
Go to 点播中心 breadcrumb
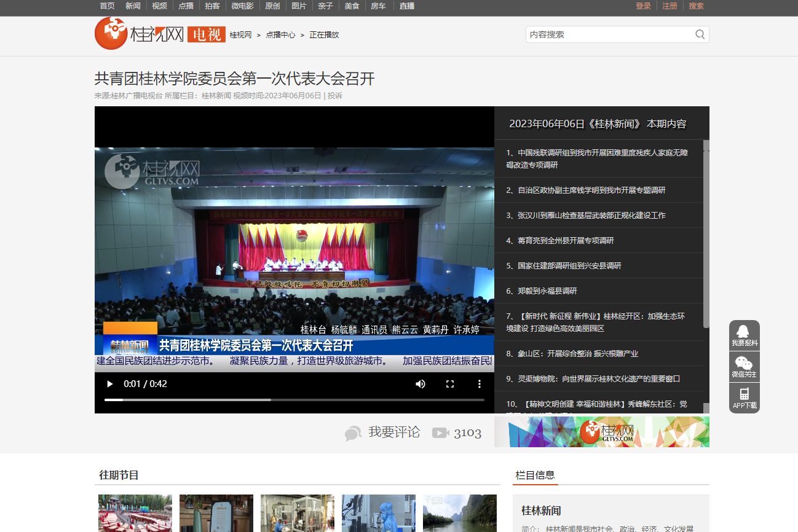(x=280, y=35)
